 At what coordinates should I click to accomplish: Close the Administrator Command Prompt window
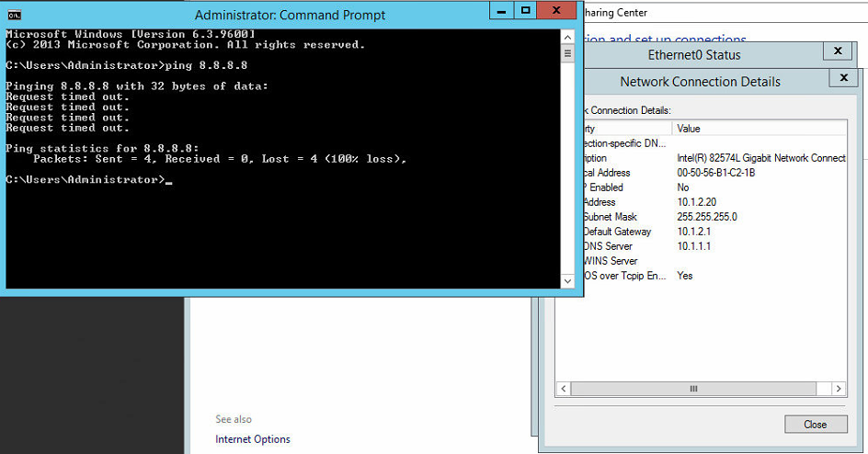559,11
